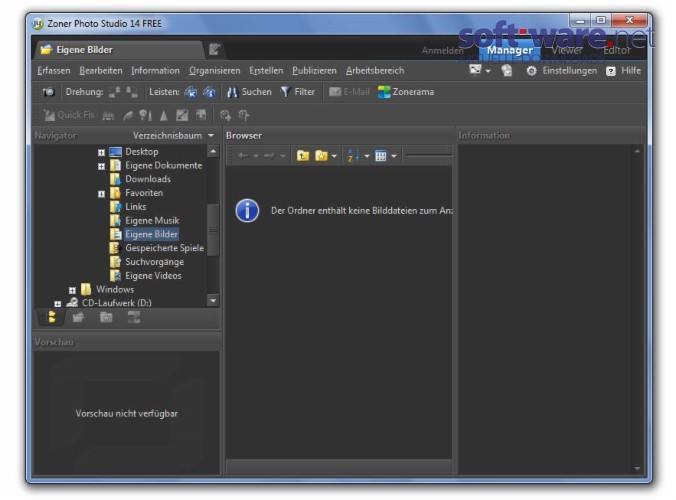
Task: Expand the CD-Laufwerk (D:) node
Action: pos(58,304)
